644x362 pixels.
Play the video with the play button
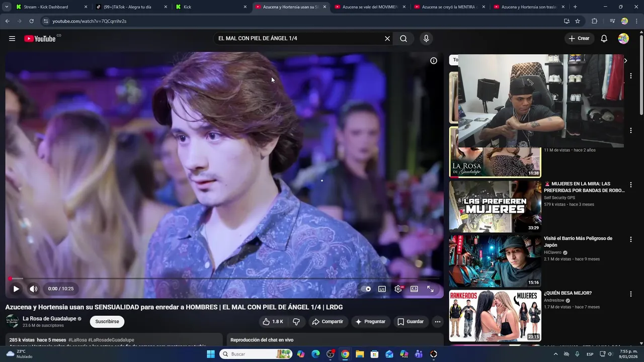pyautogui.click(x=16, y=289)
